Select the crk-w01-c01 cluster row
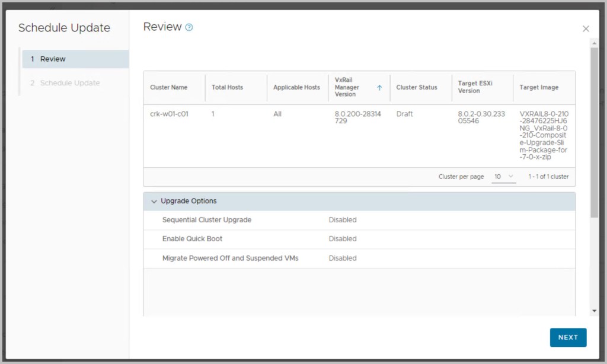 click(x=170, y=114)
